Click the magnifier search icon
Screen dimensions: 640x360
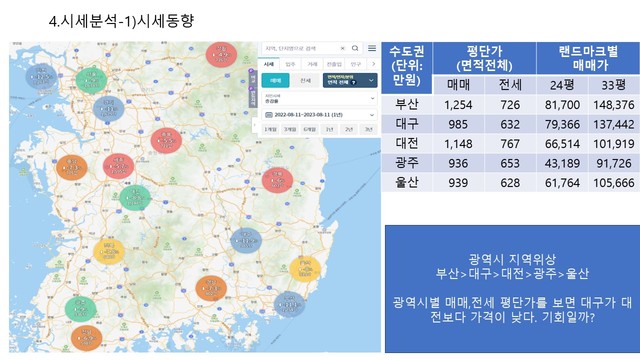point(355,48)
